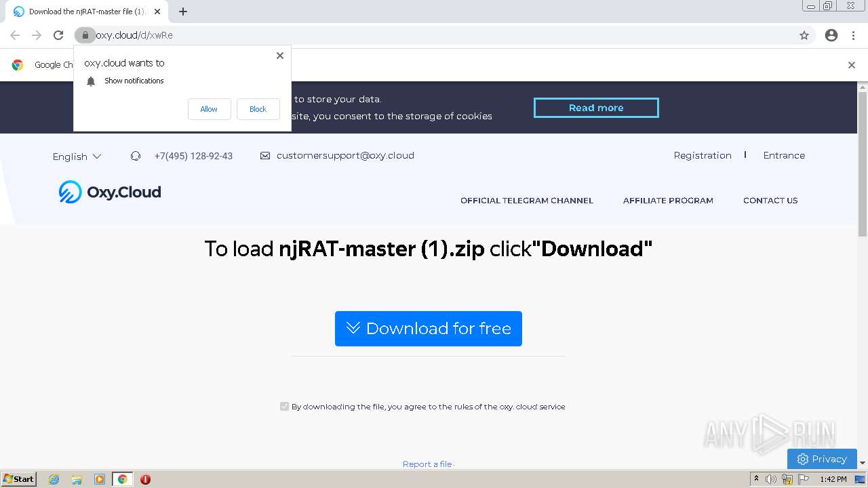This screenshot has height=488, width=868.
Task: Bookmark this page with the star
Action: click(x=804, y=35)
